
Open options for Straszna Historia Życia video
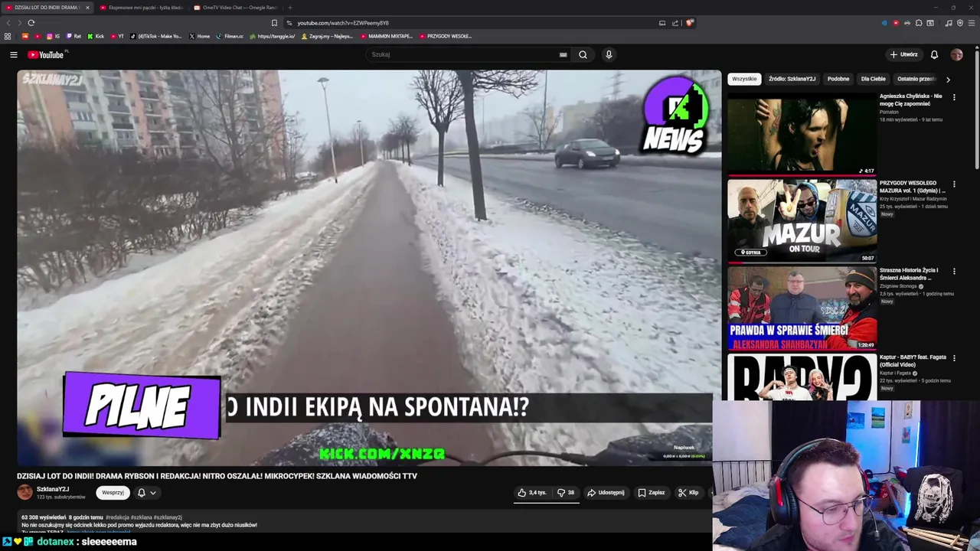coord(954,271)
